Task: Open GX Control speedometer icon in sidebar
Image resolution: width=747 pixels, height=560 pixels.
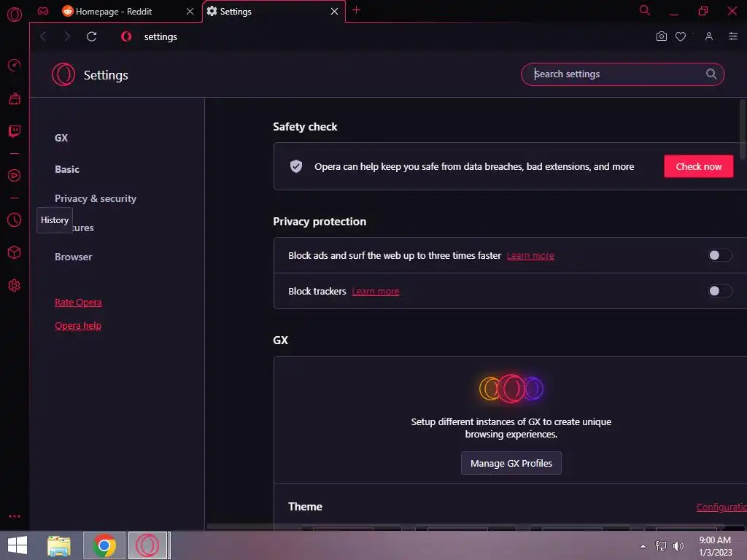Action: tap(15, 65)
